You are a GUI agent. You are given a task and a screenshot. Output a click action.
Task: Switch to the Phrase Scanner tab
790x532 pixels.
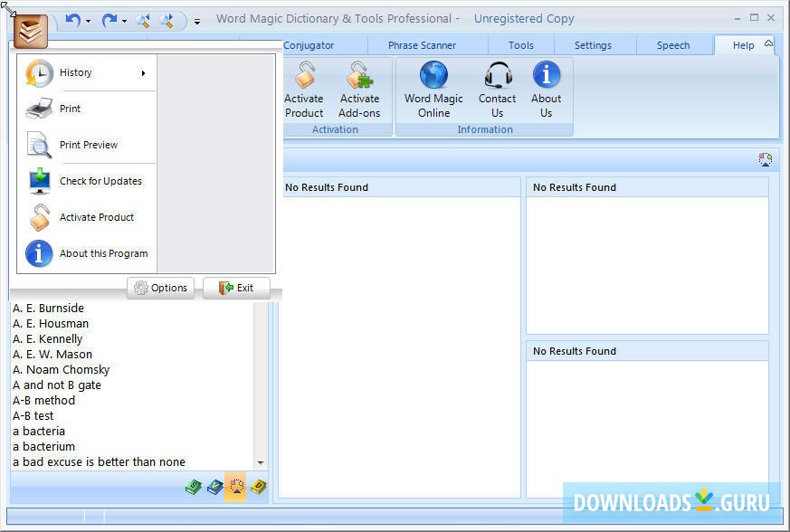click(x=423, y=45)
